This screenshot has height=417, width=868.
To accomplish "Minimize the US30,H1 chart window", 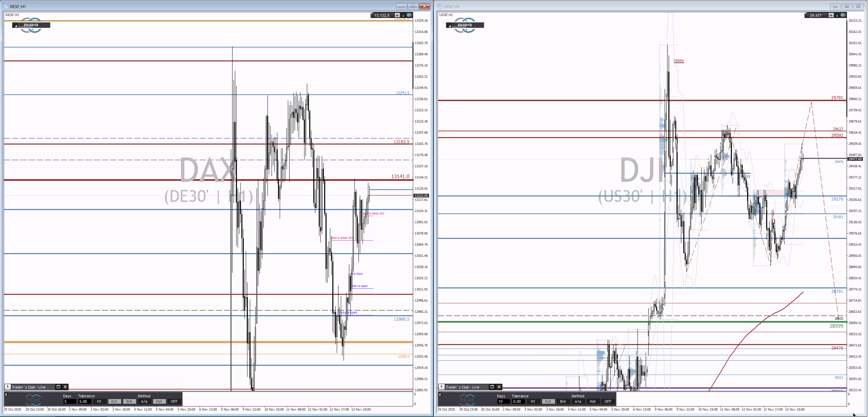I will [835, 6].
